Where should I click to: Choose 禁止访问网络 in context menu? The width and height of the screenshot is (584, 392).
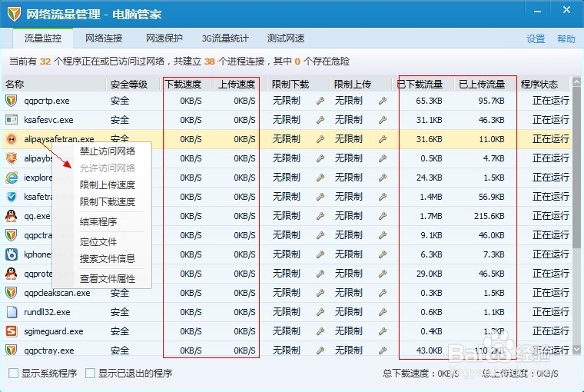(108, 151)
